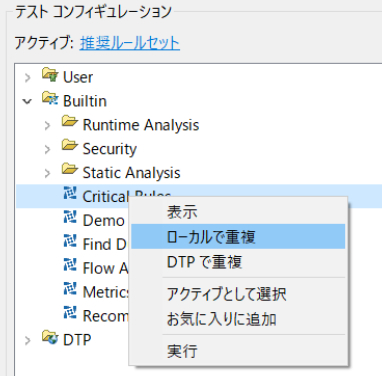
Task: Click the Flow A configuration icon
Action: (x=70, y=266)
